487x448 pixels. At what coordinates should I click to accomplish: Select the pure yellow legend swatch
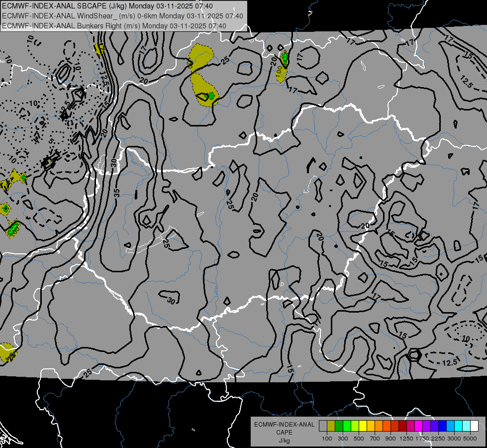point(363,426)
